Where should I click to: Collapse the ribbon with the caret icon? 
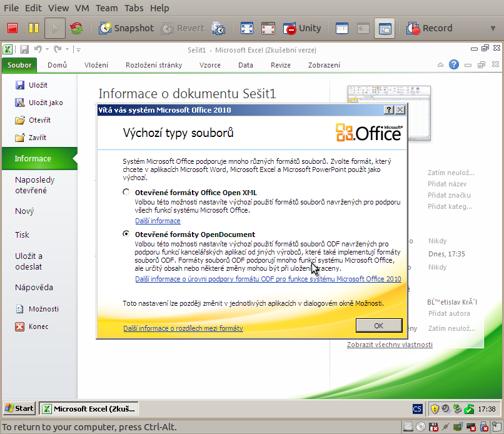click(x=440, y=65)
